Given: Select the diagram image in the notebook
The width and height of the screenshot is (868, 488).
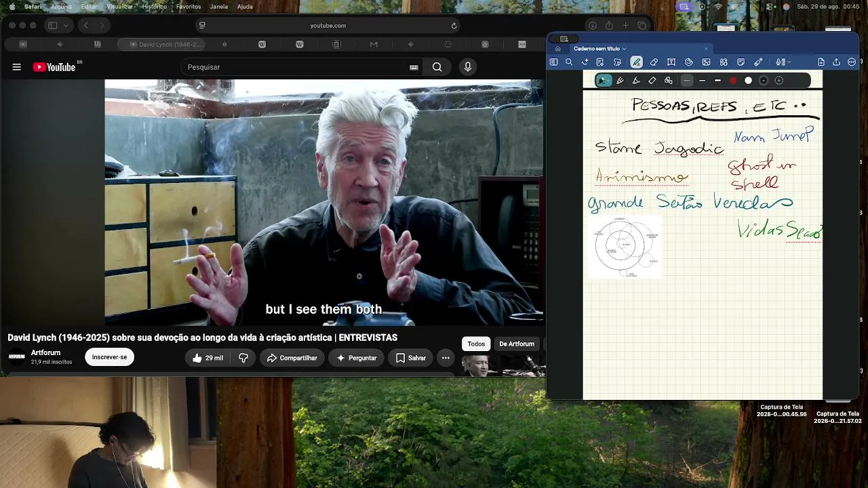Looking at the screenshot, I should [625, 247].
